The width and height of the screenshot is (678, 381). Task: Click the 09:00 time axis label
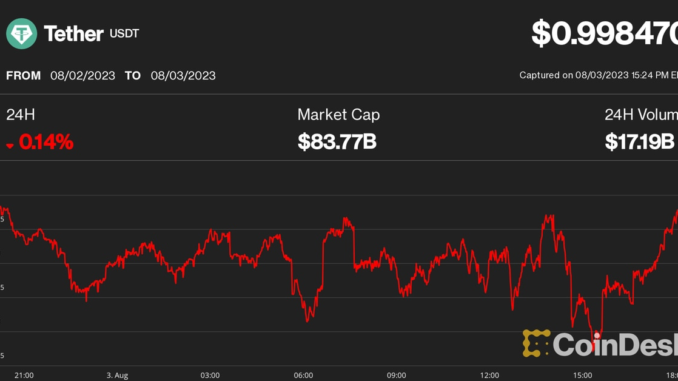[x=396, y=375]
